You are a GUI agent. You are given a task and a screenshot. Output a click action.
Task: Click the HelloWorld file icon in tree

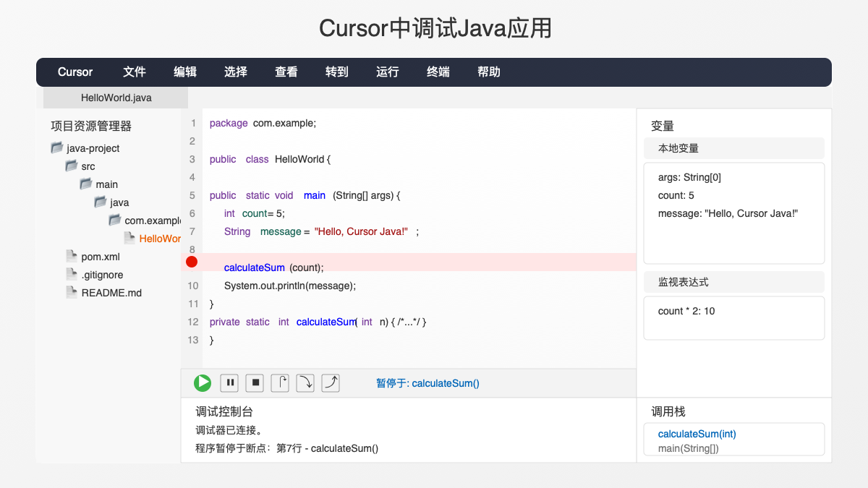pos(129,238)
